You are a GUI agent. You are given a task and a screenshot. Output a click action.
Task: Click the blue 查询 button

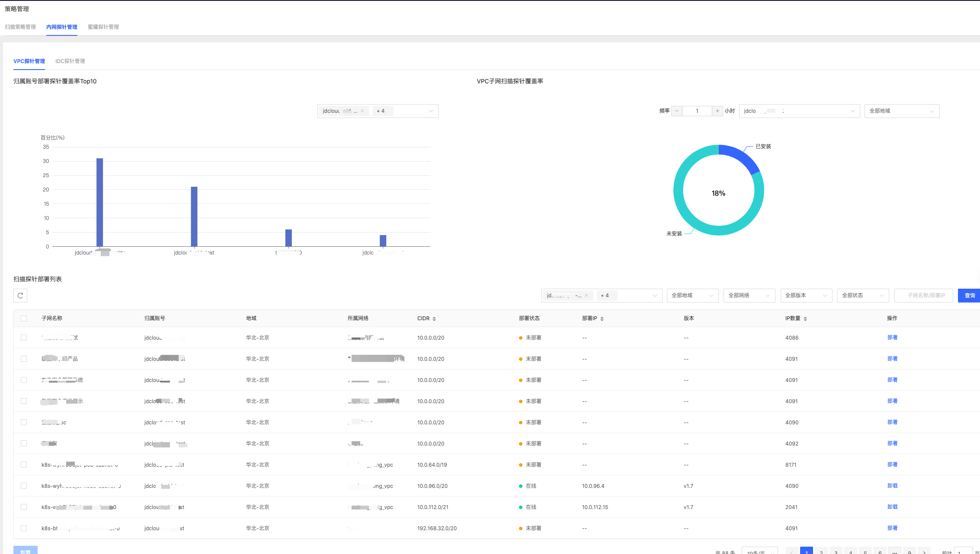point(969,296)
